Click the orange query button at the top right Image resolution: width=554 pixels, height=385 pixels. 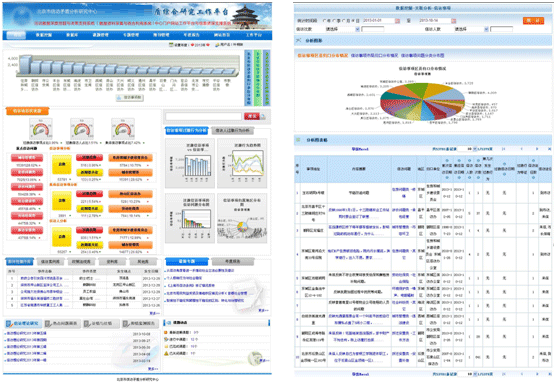(x=533, y=21)
